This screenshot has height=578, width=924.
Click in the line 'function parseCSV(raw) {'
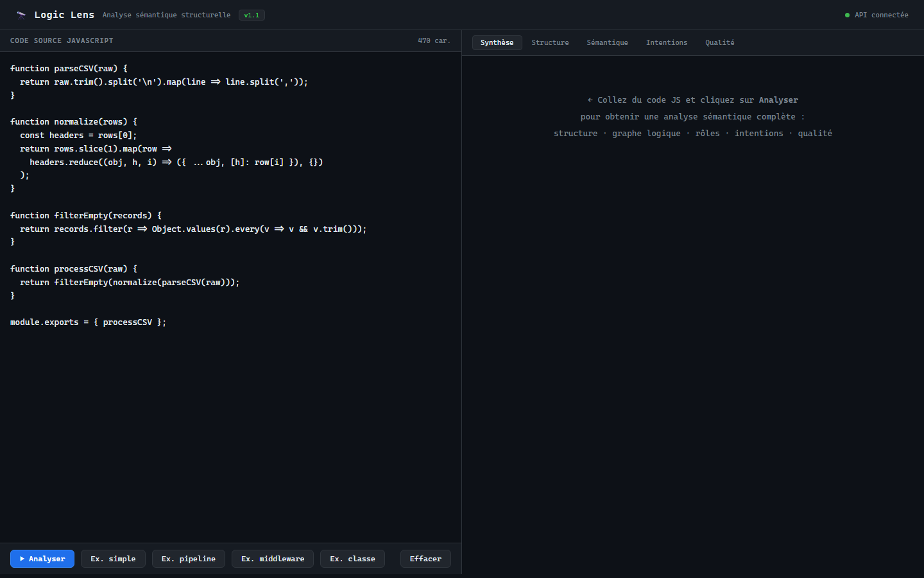(69, 68)
